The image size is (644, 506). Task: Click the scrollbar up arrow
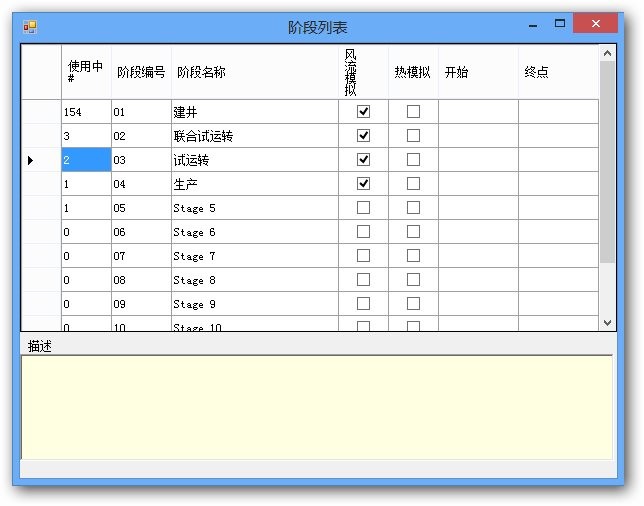pyautogui.click(x=607, y=53)
